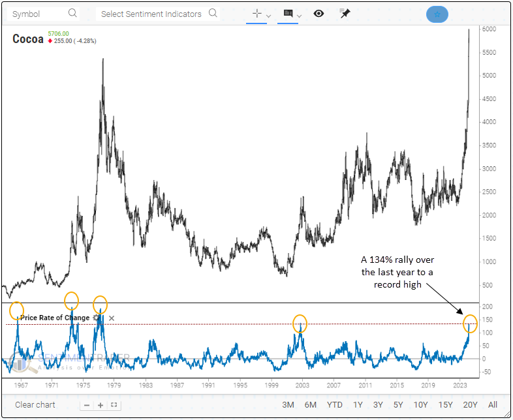
Task: Click the 5706.00 price value
Action: coord(58,34)
